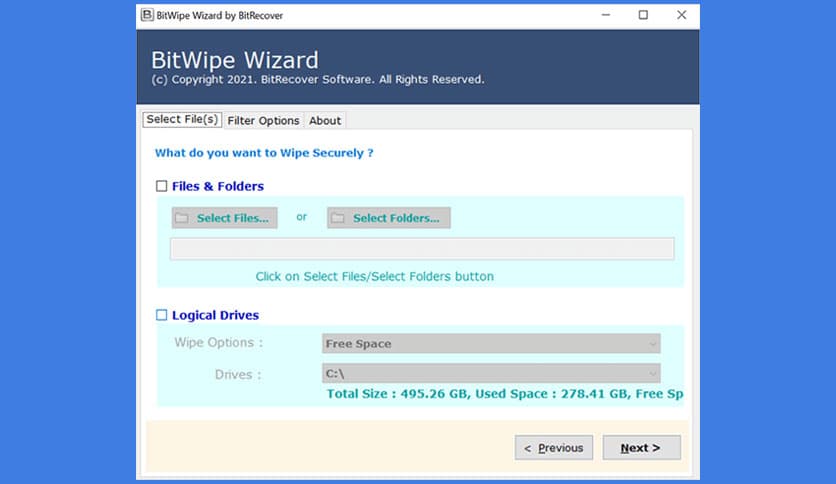Enable the Logical Drives checkbox
Image resolution: width=836 pixels, height=484 pixels.
pyautogui.click(x=162, y=315)
